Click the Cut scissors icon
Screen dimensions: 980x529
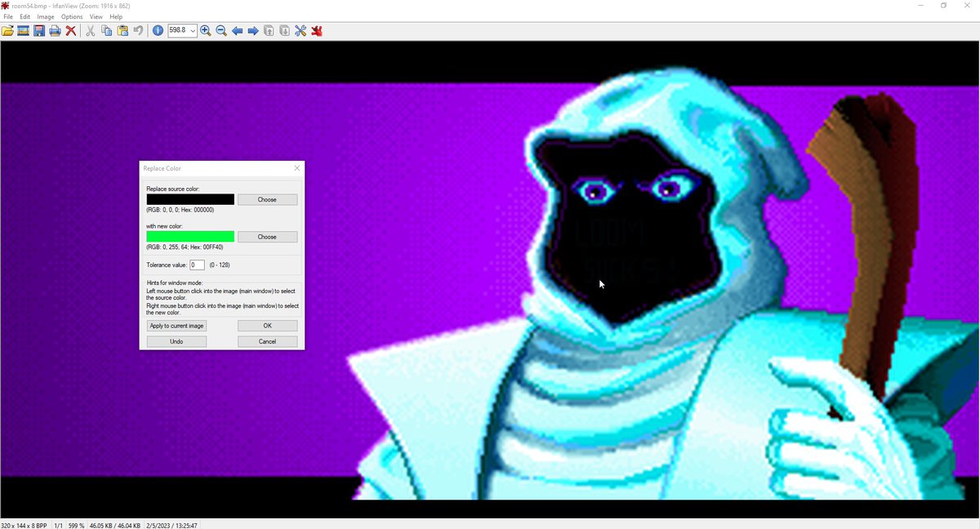click(91, 31)
